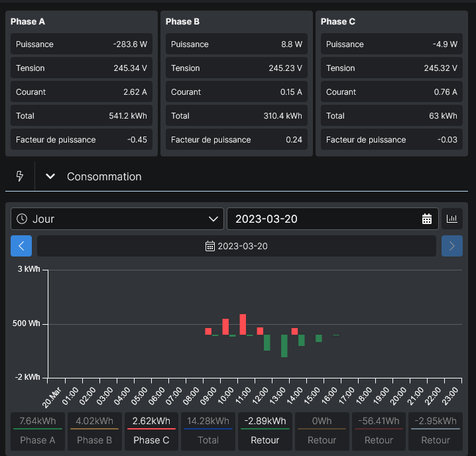Toggle Retour -56.41Wh series
Screen dimensions: 476x456
[379, 431]
